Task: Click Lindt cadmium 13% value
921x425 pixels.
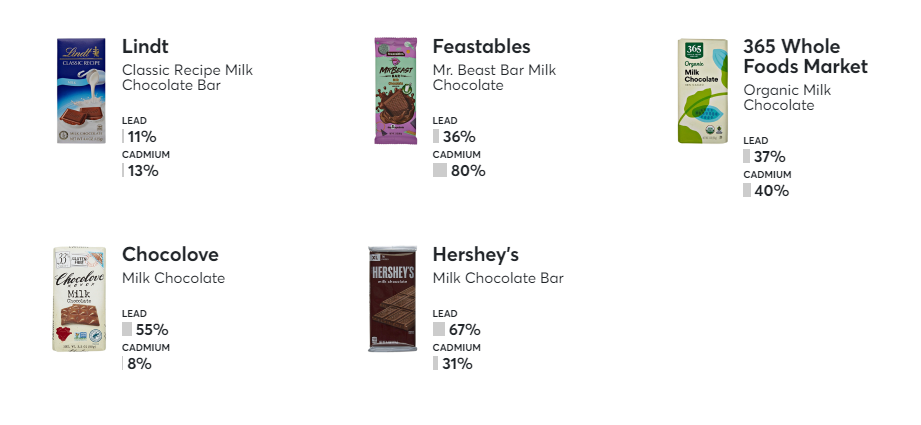Action: (143, 171)
